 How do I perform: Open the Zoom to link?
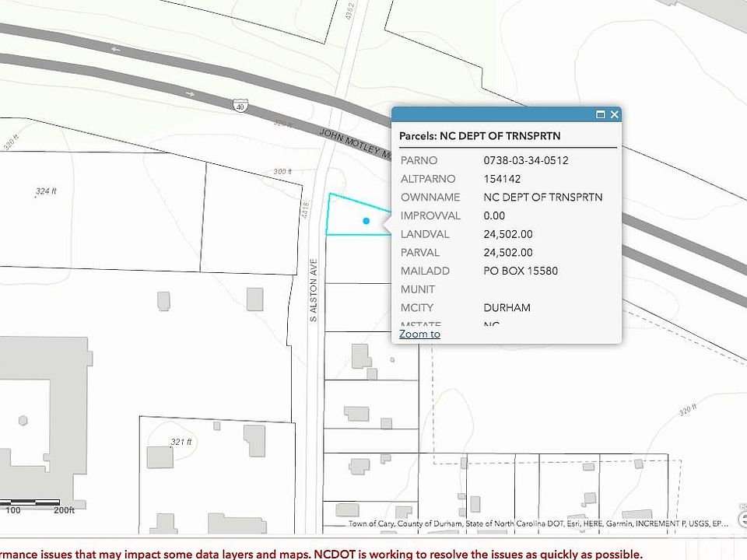419,334
